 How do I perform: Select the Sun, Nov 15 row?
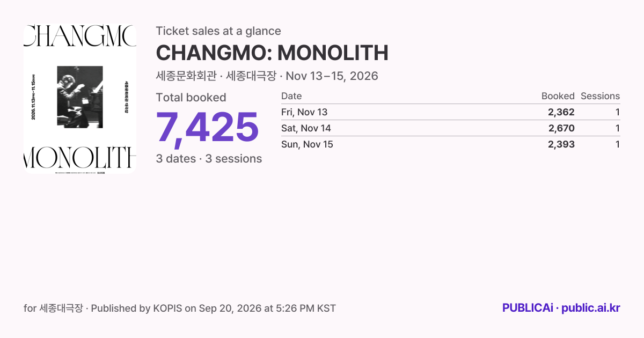coord(450,144)
